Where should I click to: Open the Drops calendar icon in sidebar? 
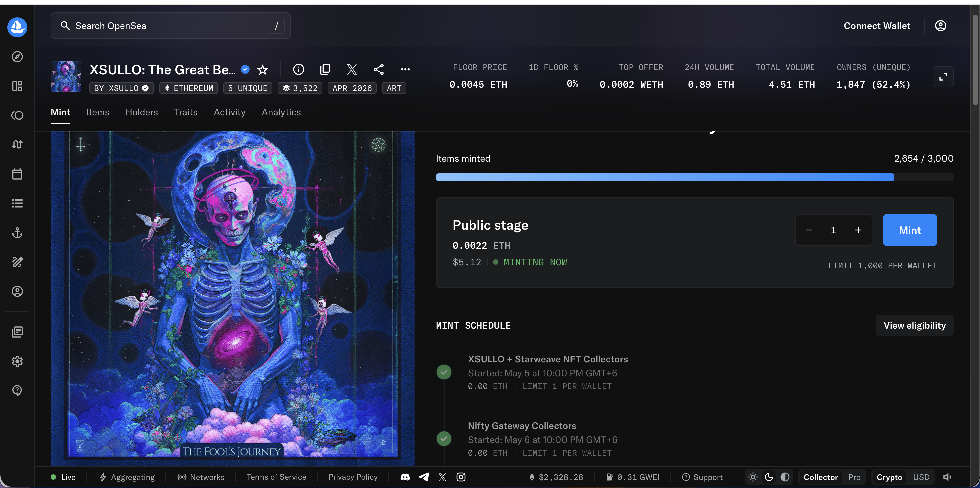17,174
